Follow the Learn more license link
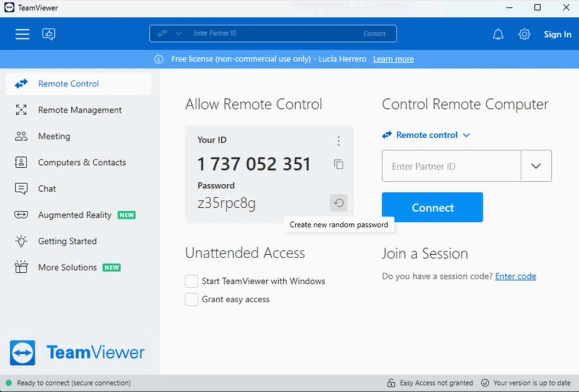The width and height of the screenshot is (579, 392). (393, 59)
